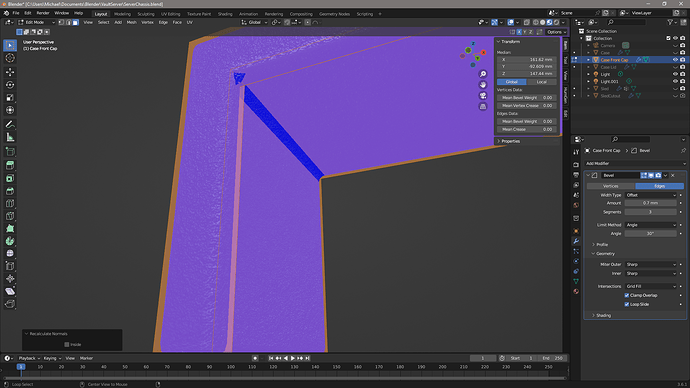
Task: Expand the Properties panel in sidebar
Action: 509,141
